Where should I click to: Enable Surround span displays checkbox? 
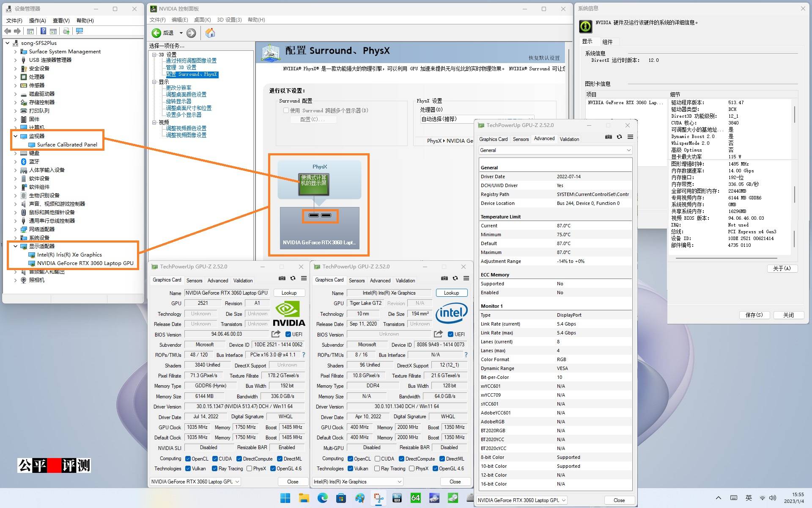(286, 110)
